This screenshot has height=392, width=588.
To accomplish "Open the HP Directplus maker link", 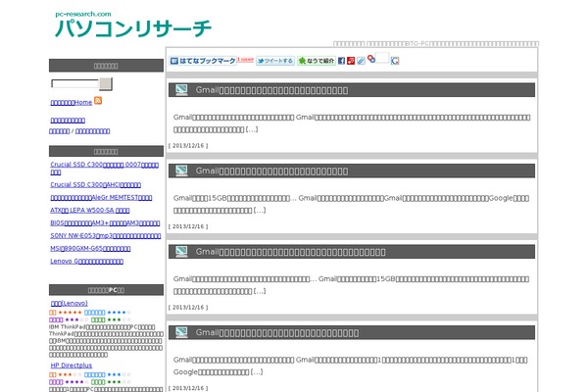I will pos(72,366).
